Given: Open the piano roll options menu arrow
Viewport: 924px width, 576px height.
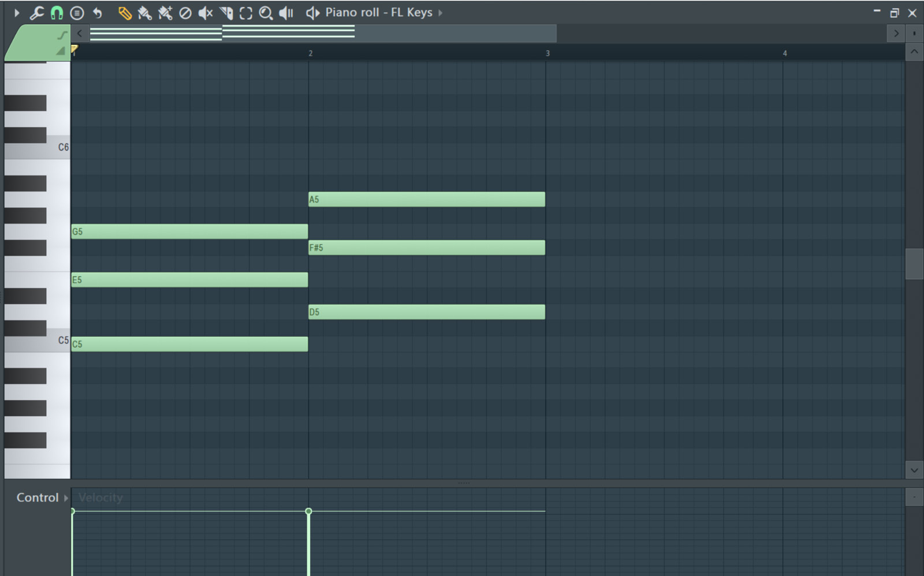Looking at the screenshot, I should pos(17,13).
